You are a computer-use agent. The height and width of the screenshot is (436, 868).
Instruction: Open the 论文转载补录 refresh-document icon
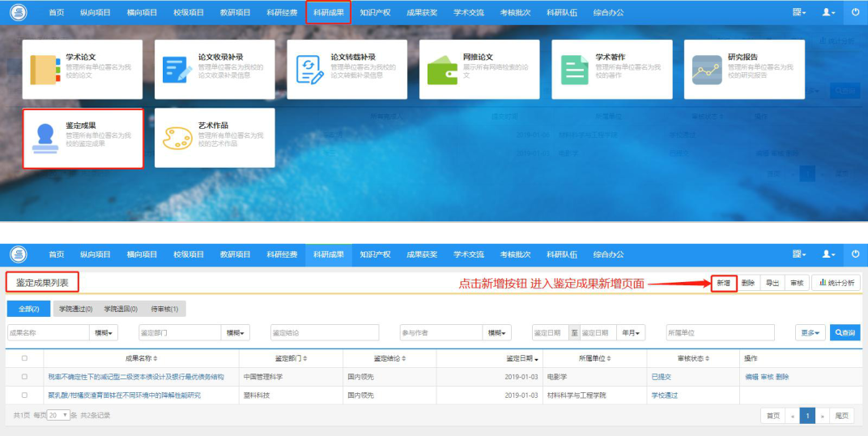(309, 70)
